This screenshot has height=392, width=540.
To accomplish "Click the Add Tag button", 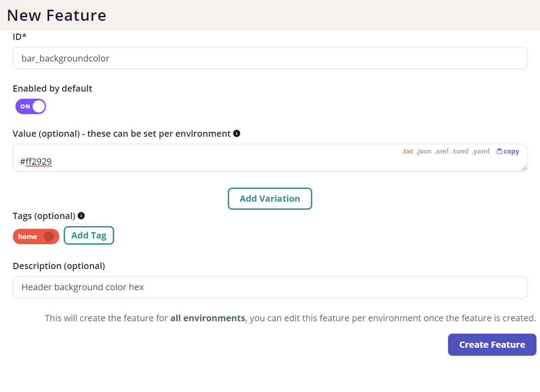I will pyautogui.click(x=89, y=235).
